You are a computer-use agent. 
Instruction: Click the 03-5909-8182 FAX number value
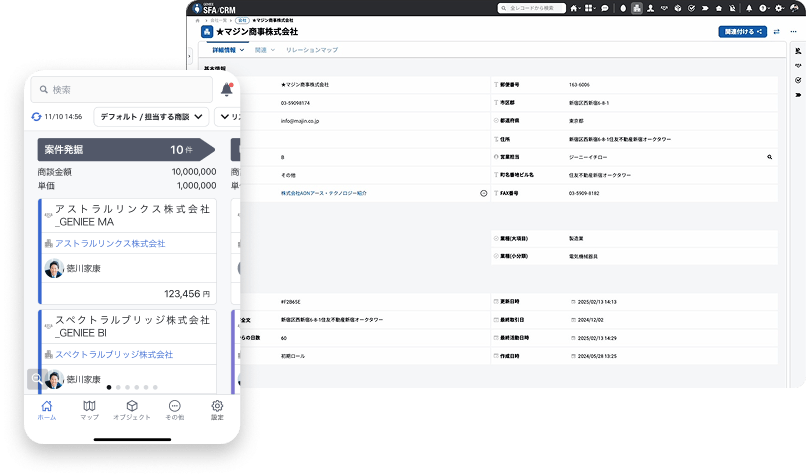[584, 193]
